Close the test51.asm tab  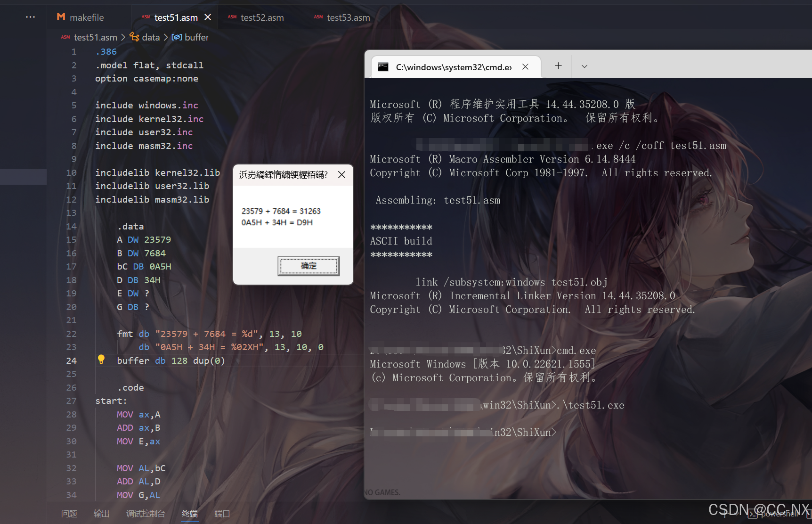click(208, 17)
